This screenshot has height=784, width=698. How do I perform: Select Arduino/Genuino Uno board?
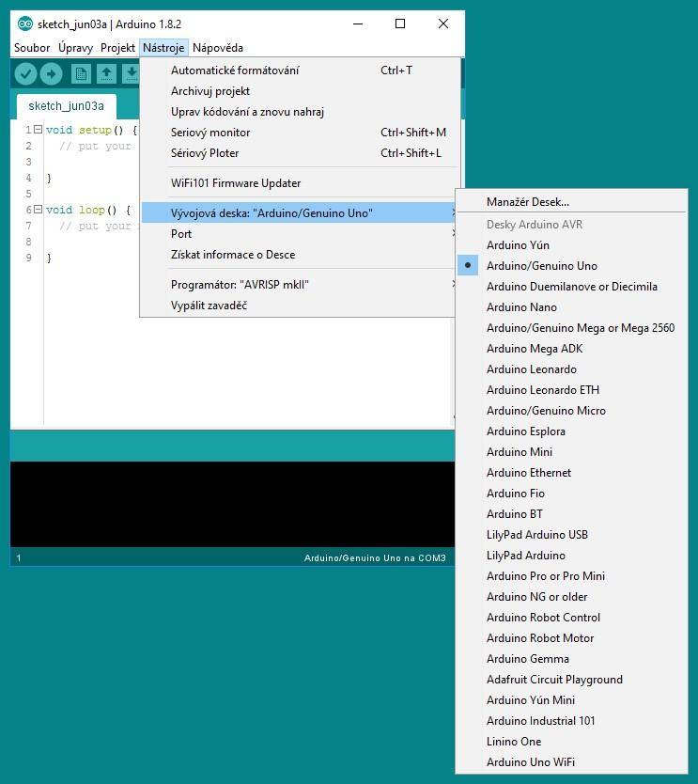571,266
